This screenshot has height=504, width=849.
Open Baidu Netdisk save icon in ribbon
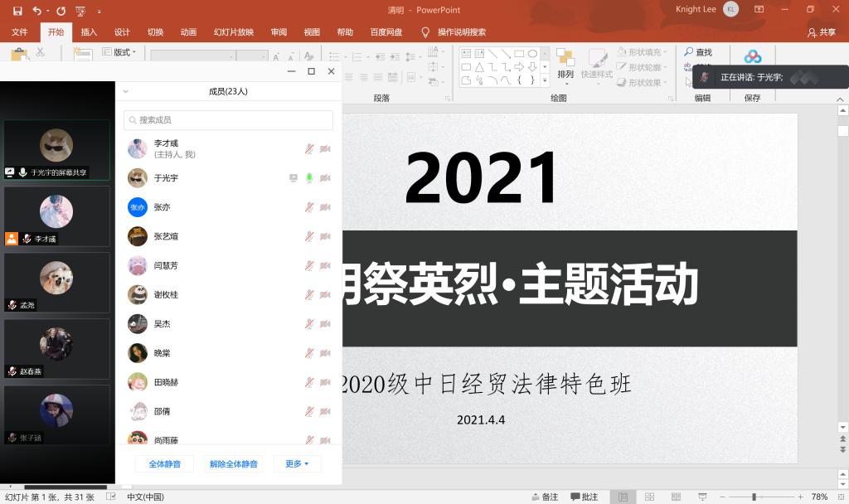click(x=752, y=56)
